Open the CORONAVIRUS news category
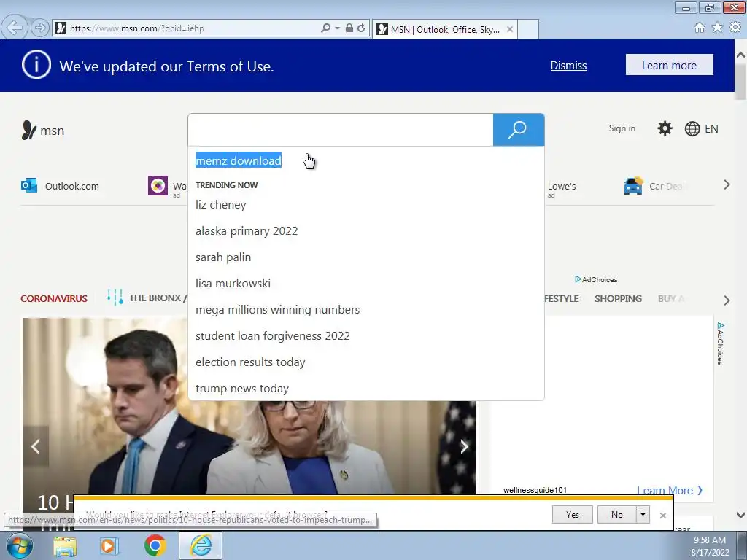This screenshot has width=747, height=560. (x=54, y=298)
